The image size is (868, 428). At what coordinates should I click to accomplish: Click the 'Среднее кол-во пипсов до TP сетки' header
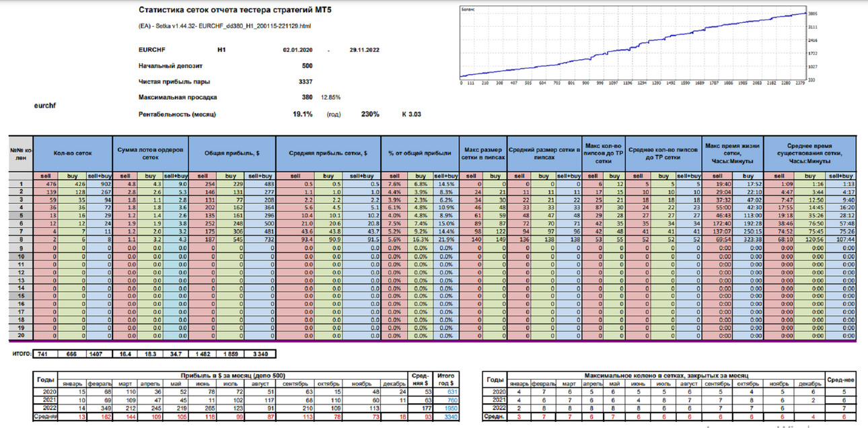pos(663,153)
